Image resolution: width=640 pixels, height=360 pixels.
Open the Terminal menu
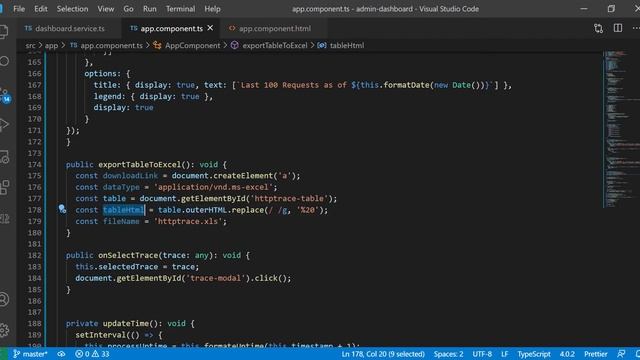pos(180,9)
